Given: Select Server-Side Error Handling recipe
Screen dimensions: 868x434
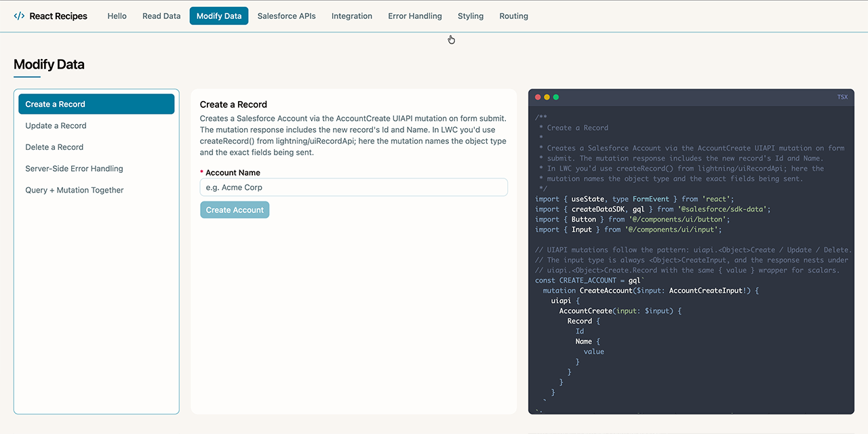Looking at the screenshot, I should (96, 169).
